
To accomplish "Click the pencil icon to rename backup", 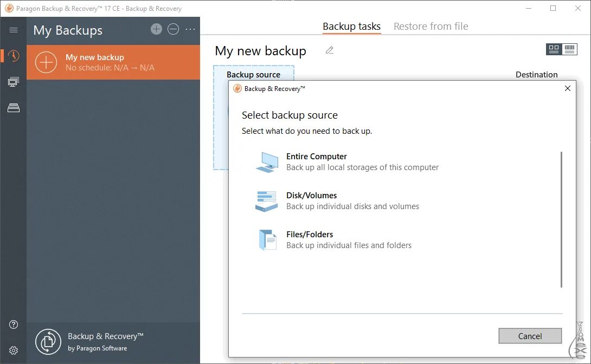I will point(330,50).
